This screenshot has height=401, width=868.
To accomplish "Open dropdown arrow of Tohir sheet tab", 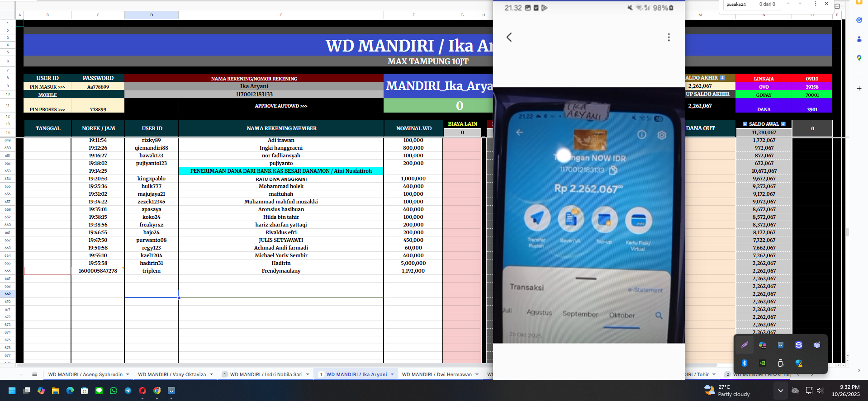I will pyautogui.click(x=714, y=374).
